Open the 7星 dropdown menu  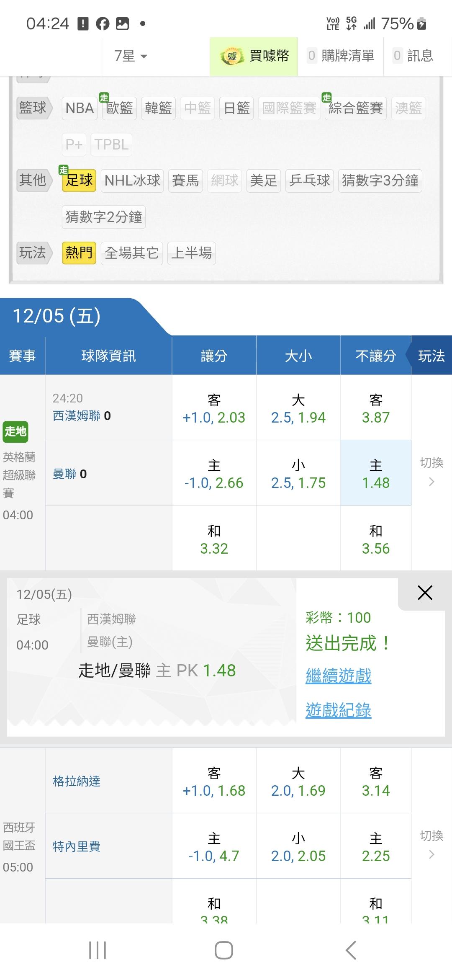[131, 56]
